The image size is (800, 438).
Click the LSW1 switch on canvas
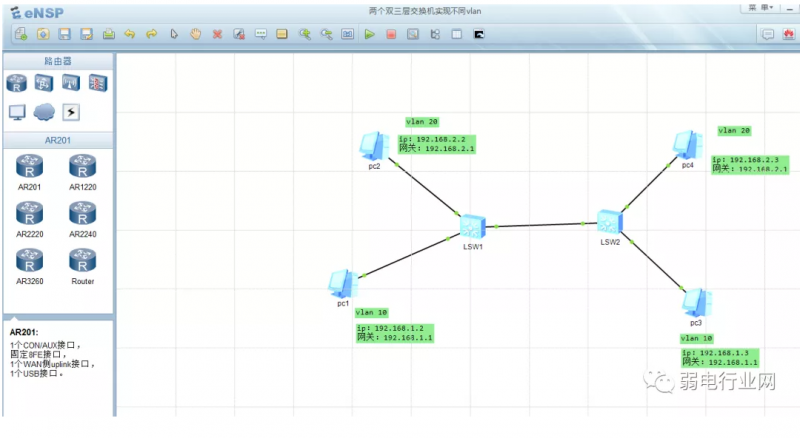click(472, 225)
